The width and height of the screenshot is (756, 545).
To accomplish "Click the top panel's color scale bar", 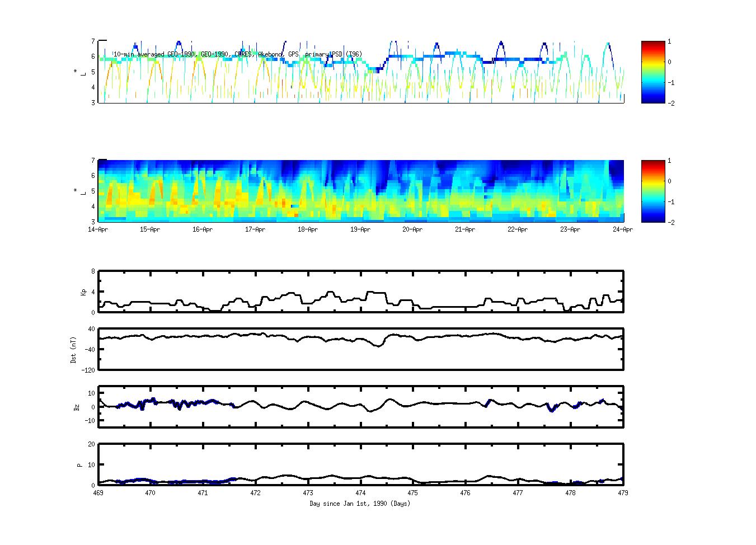I will pyautogui.click(x=653, y=72).
